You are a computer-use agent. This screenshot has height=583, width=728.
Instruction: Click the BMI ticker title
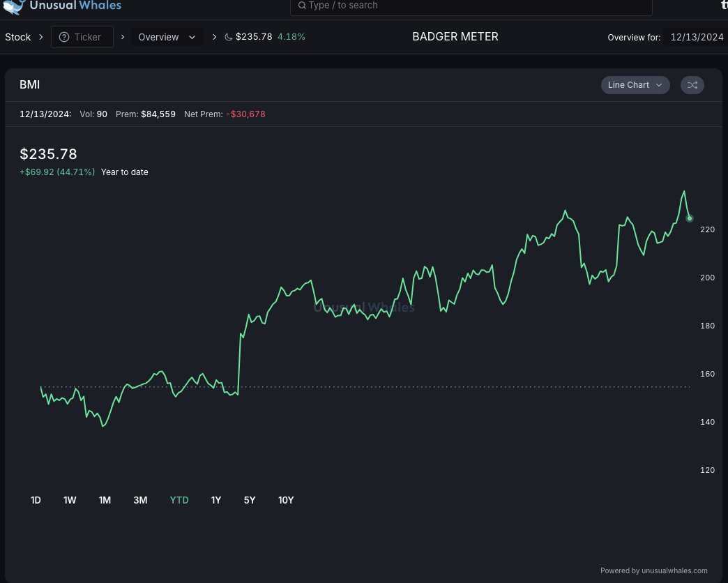tap(30, 84)
